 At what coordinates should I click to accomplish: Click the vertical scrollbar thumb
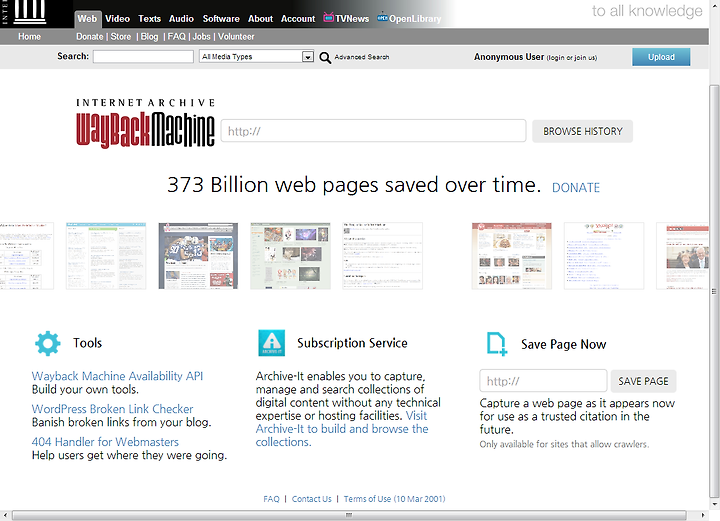click(x=714, y=291)
